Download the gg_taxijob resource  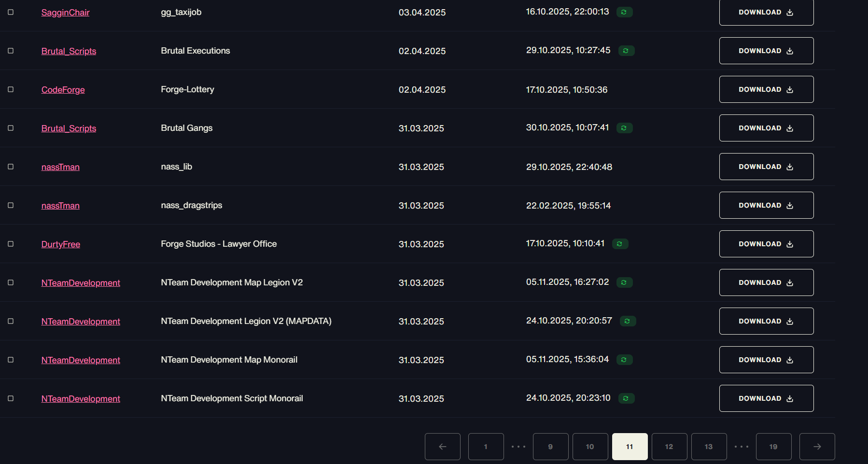click(767, 12)
